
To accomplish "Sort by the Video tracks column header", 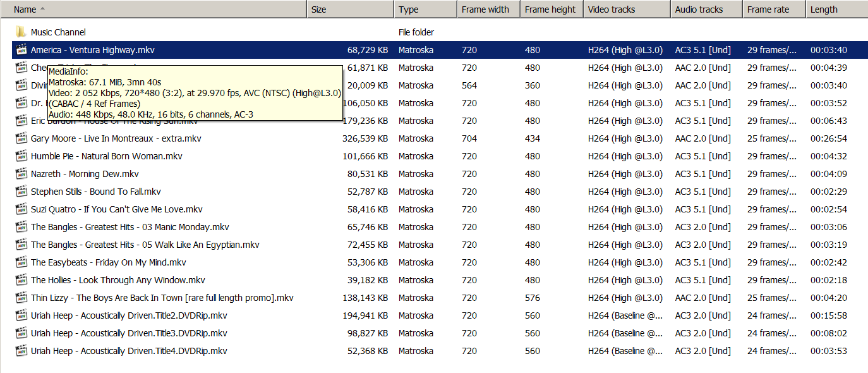I will coord(627,9).
